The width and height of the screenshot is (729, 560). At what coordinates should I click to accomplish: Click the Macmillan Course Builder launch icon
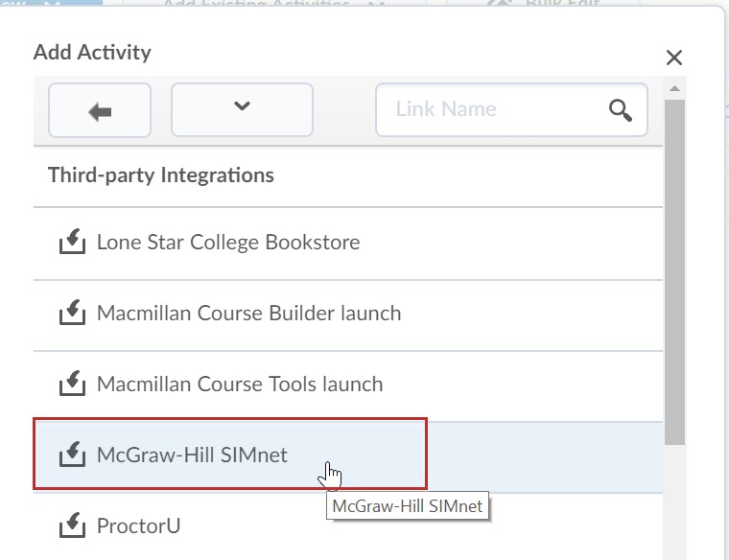tap(72, 314)
